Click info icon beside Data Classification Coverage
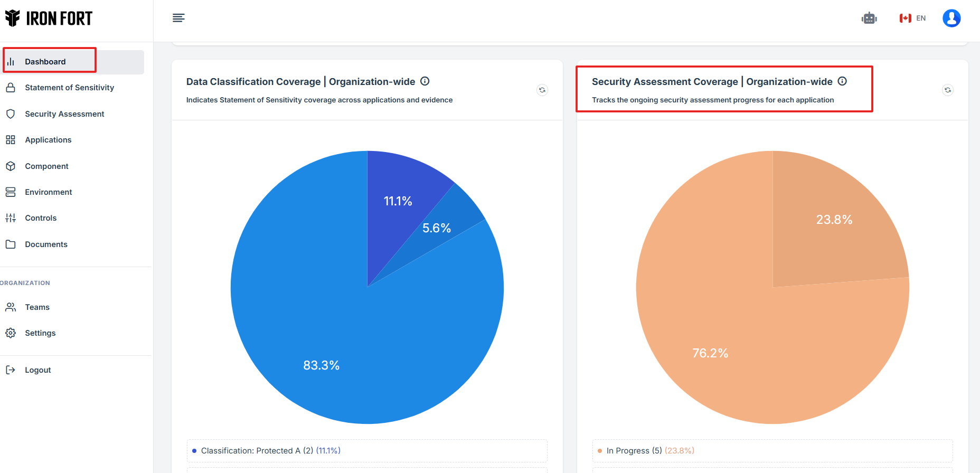The width and height of the screenshot is (980, 473). pos(425,81)
